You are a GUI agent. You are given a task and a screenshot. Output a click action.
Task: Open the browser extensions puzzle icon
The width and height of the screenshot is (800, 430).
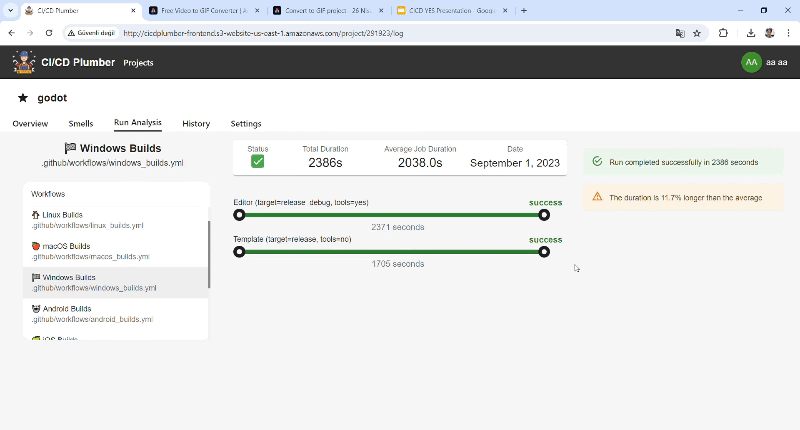(723, 33)
